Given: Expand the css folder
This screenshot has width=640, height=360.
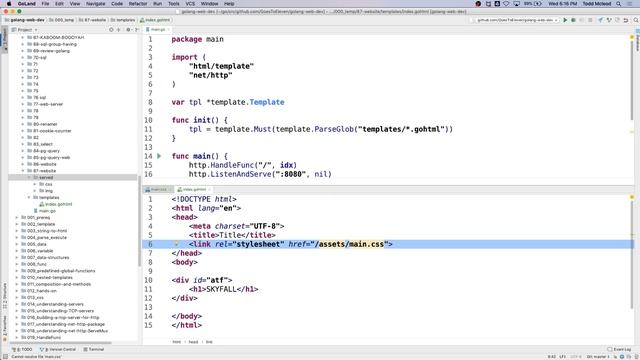Looking at the screenshot, I should 35,184.
